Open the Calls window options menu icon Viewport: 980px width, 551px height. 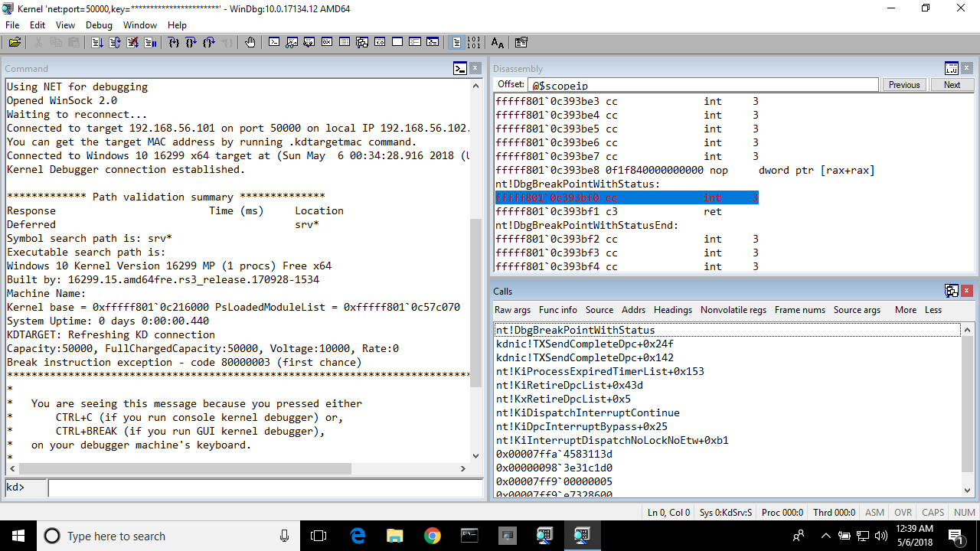tap(952, 291)
